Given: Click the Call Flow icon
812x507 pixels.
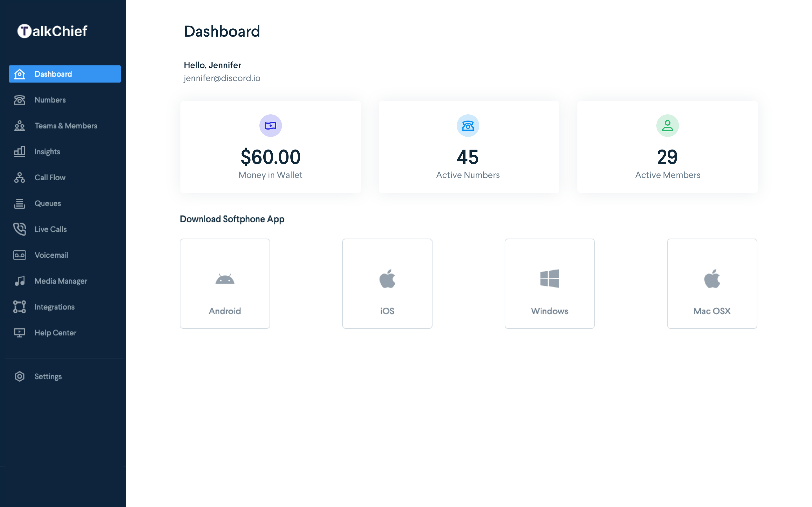Looking at the screenshot, I should click(x=20, y=177).
